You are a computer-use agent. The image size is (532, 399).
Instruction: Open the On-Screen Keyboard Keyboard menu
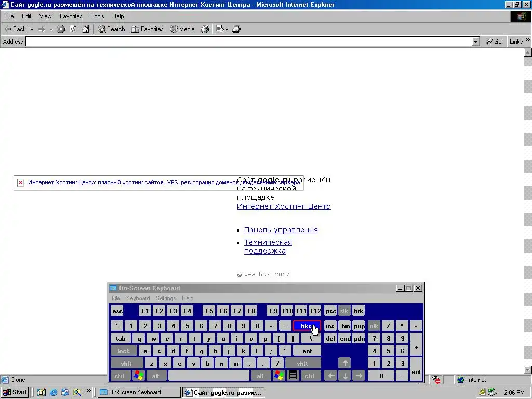tap(138, 298)
